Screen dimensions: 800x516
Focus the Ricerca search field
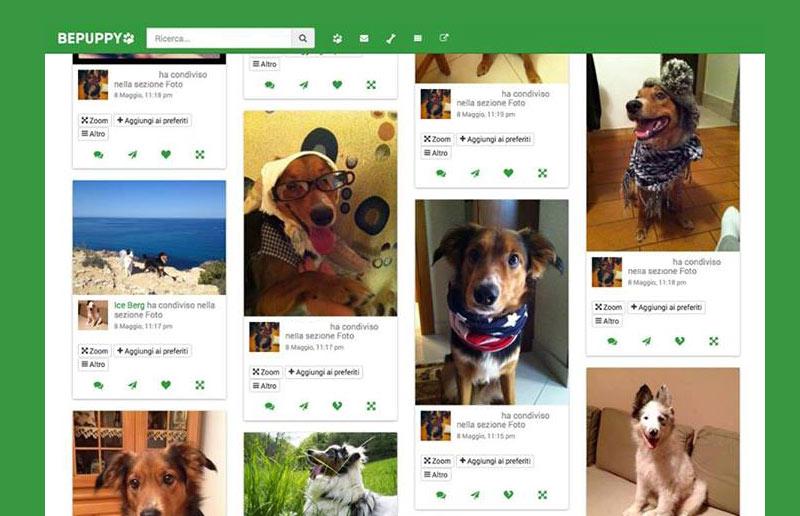[x=219, y=38]
